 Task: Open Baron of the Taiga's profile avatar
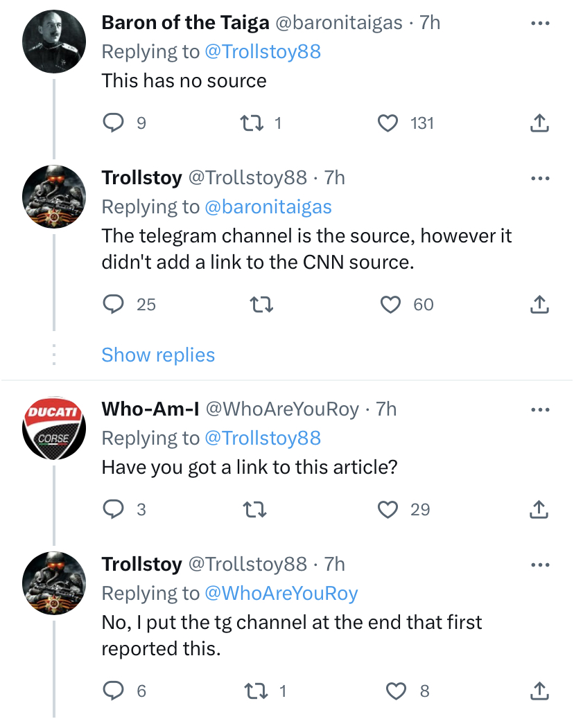click(x=54, y=42)
